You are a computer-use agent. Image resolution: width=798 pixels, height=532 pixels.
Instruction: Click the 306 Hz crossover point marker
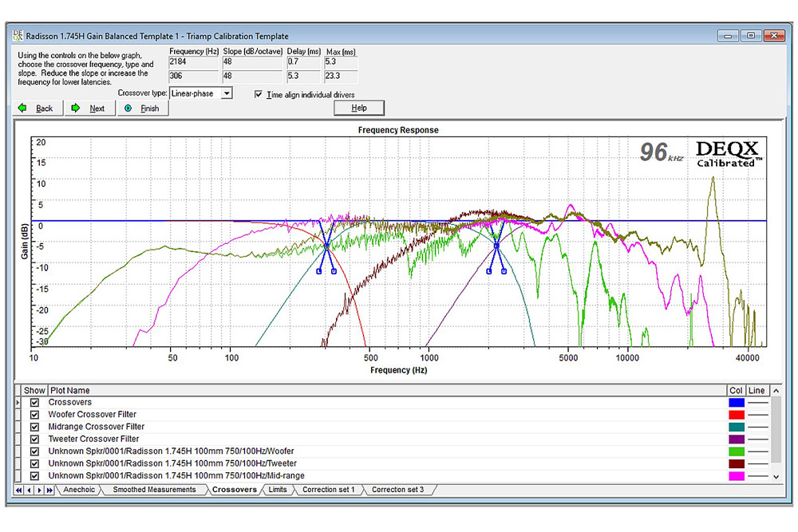(326, 246)
